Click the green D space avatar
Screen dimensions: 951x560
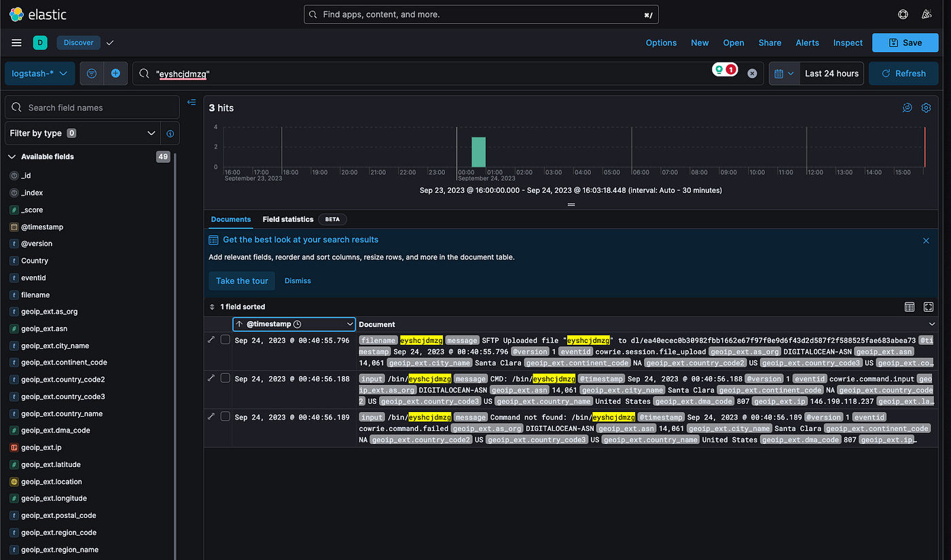tap(40, 43)
